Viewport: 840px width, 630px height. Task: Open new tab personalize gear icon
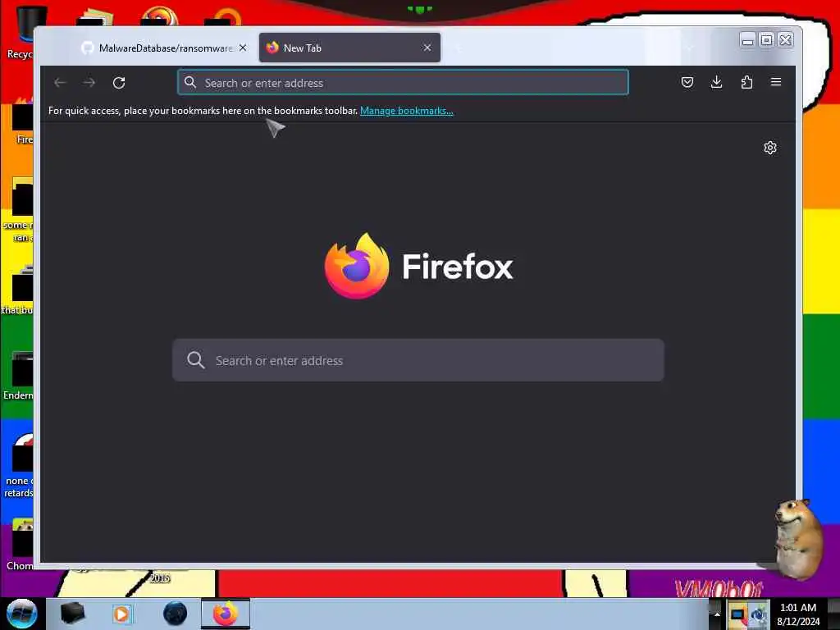(x=769, y=148)
